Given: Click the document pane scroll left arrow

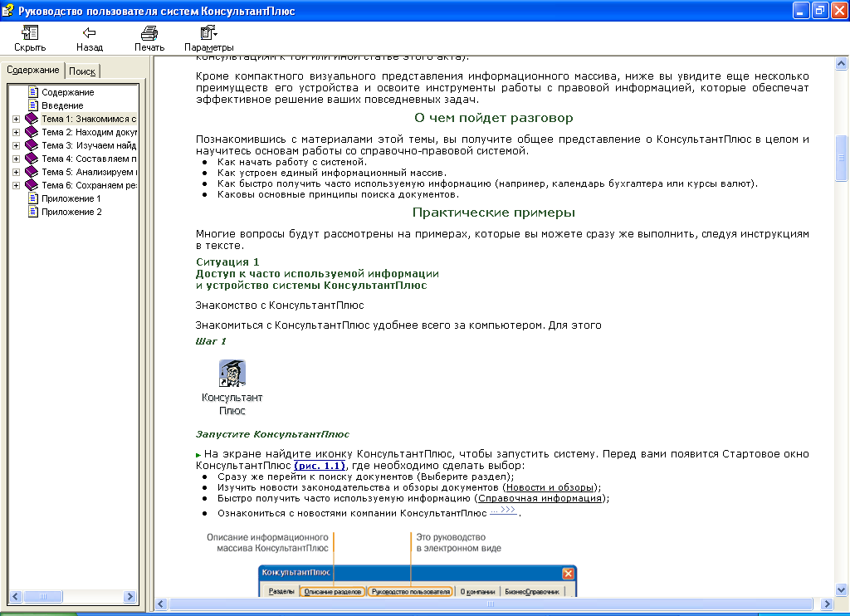Looking at the screenshot, I should (161, 604).
